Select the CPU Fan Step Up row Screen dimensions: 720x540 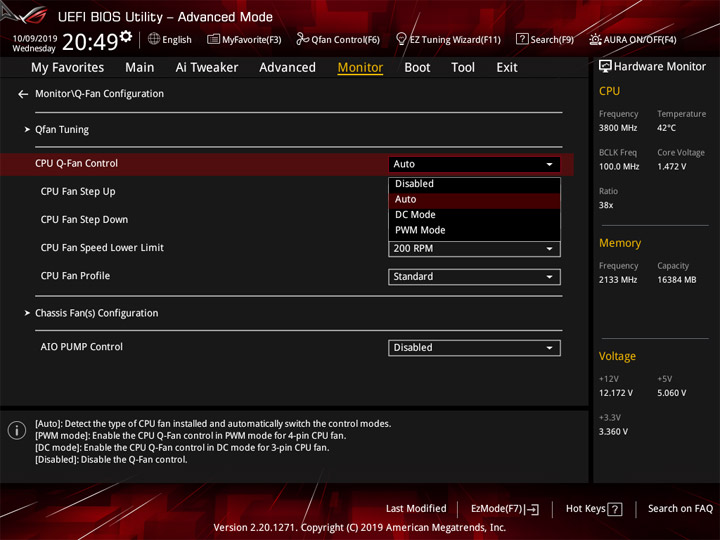point(78,191)
